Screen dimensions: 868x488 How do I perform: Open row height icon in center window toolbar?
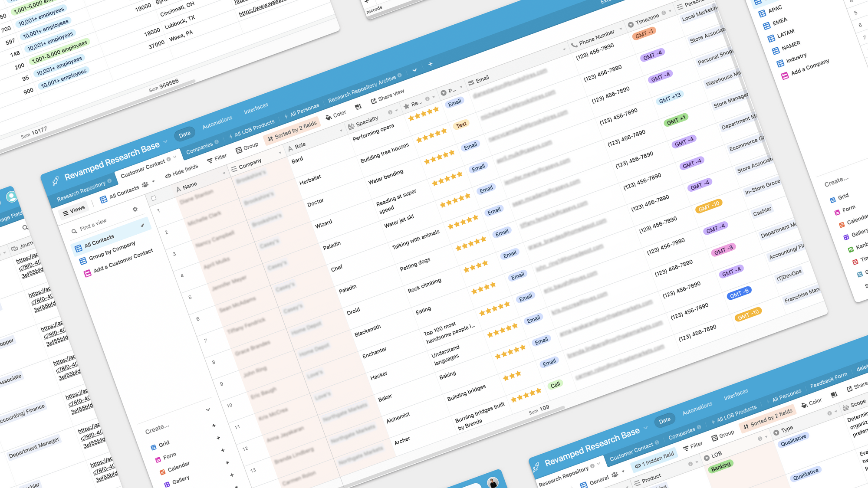pyautogui.click(x=358, y=107)
